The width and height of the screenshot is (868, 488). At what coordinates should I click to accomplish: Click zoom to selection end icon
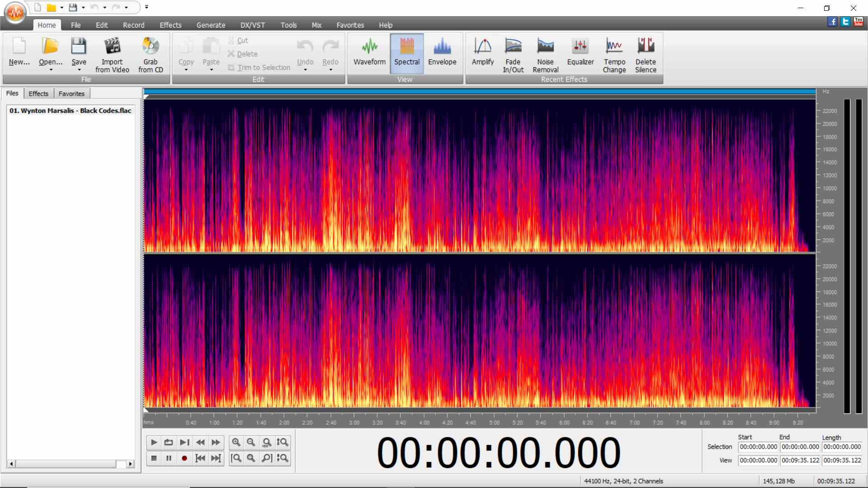[267, 458]
